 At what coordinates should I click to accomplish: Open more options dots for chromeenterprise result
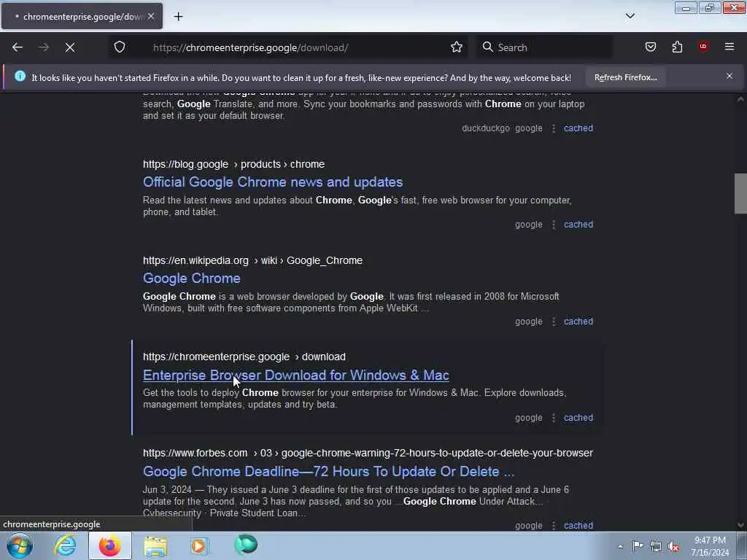coord(553,418)
